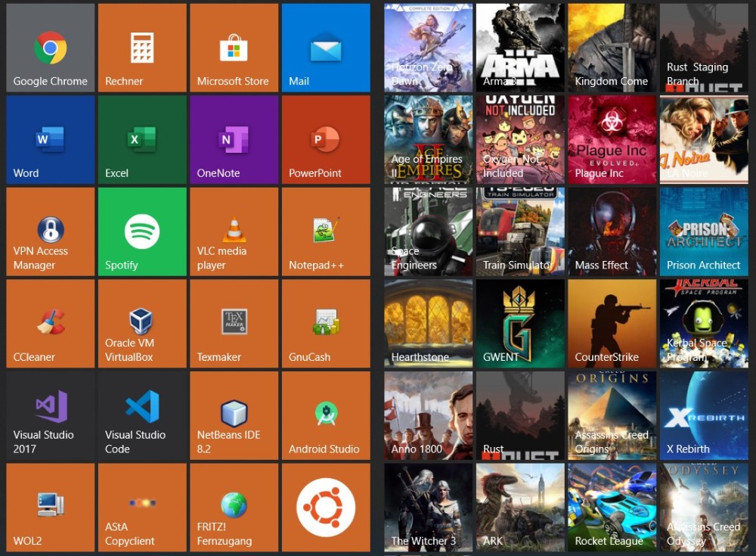
Task: Open Visual Studio 2017 tile
Action: (x=51, y=415)
